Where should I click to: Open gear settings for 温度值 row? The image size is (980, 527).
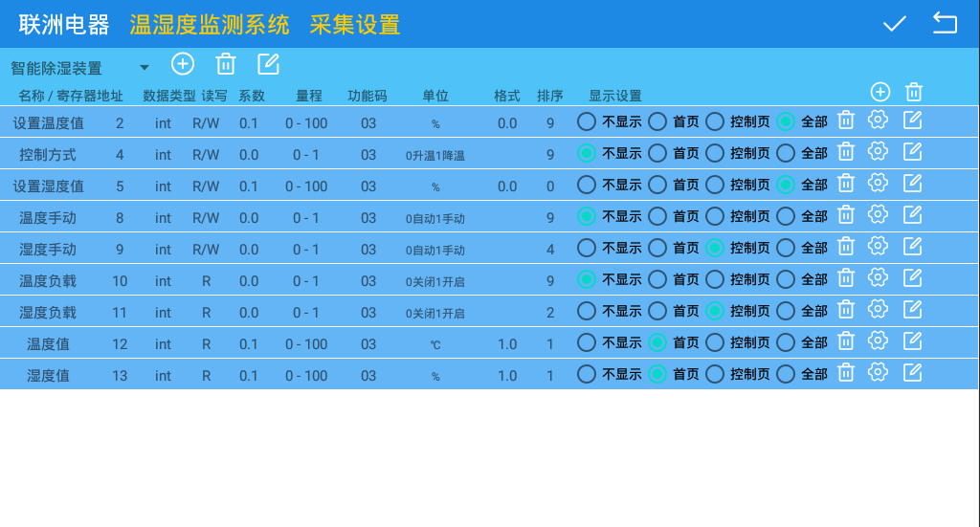pos(878,341)
